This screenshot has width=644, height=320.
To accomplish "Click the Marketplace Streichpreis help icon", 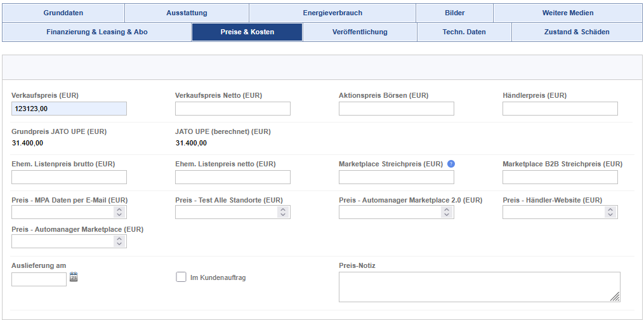I will tap(451, 164).
